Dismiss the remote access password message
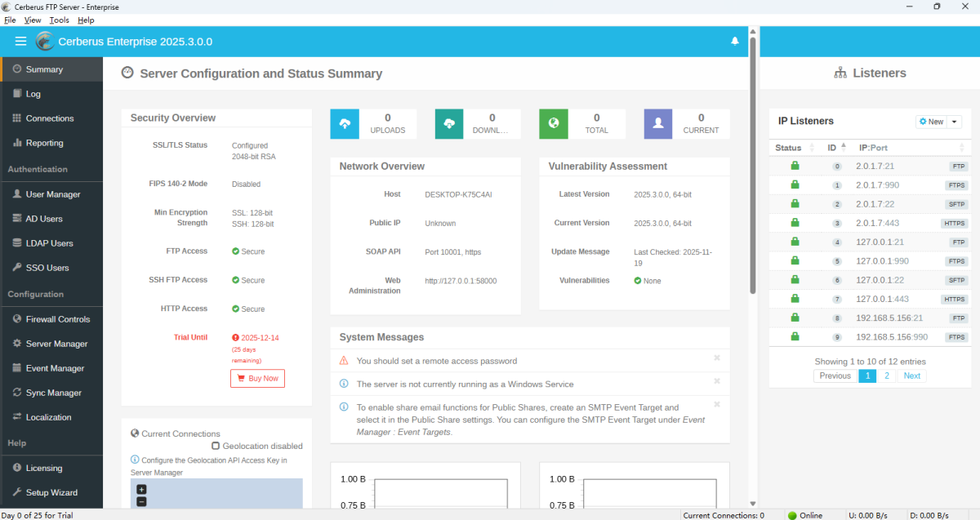This screenshot has height=520, width=980. (x=716, y=358)
